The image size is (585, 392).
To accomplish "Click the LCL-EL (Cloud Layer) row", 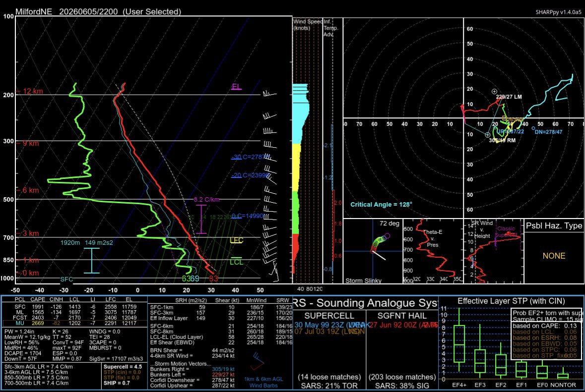I will (x=221, y=337).
